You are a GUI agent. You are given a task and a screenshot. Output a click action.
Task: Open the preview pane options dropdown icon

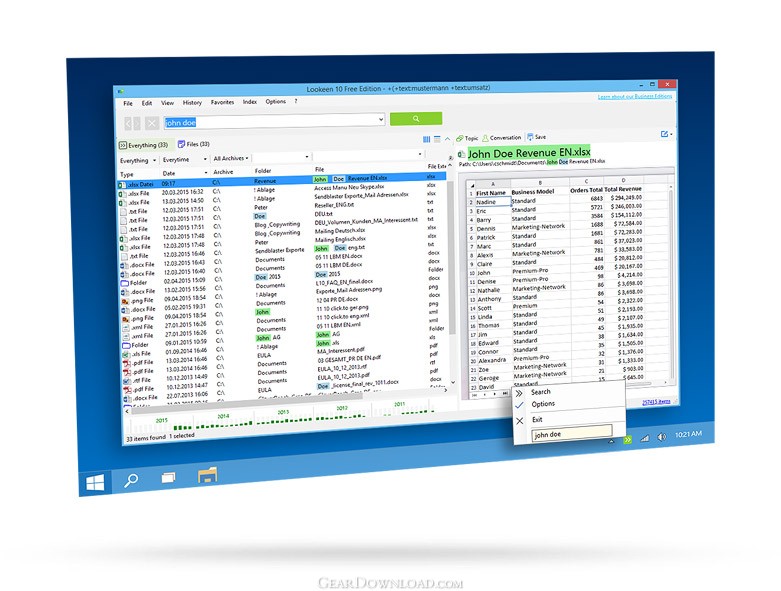(x=666, y=134)
